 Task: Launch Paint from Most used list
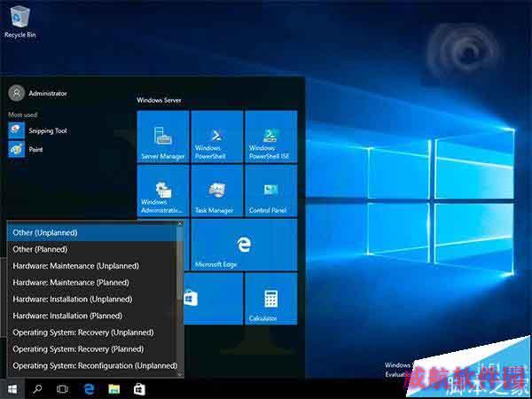point(26,149)
